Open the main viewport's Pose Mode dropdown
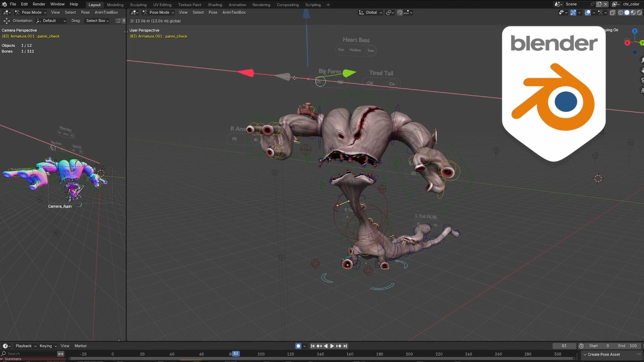 [x=159, y=12]
